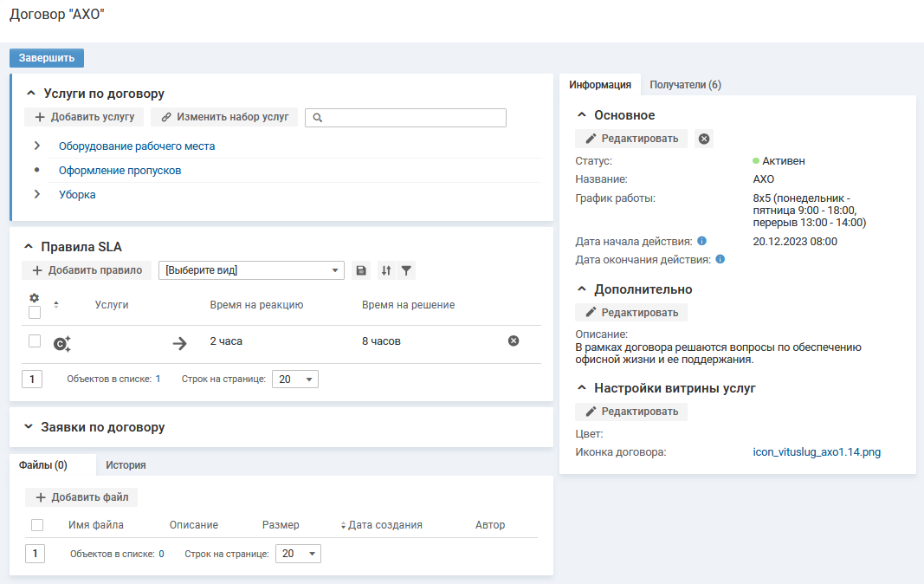Open the icon_vituslug_axo1.14.png link
The width and height of the screenshot is (924, 584).
817,451
